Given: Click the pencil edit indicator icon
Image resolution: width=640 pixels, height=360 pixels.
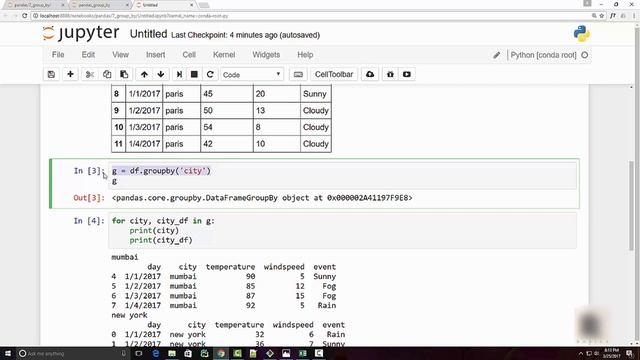Looking at the screenshot, I should tap(496, 55).
